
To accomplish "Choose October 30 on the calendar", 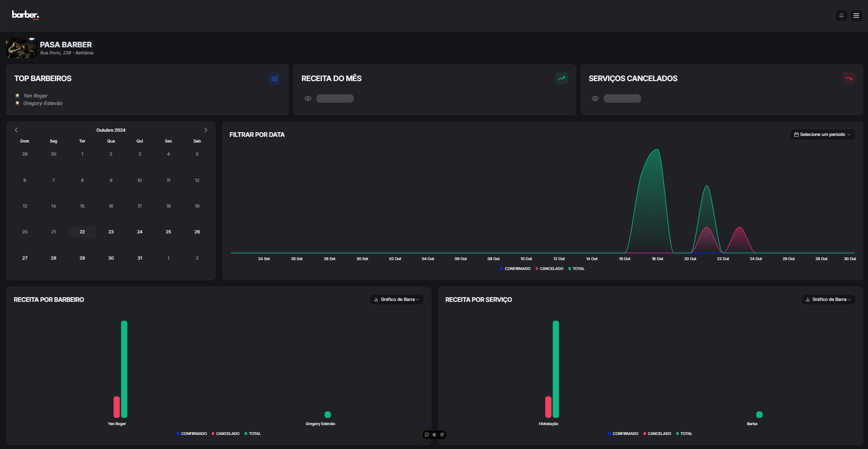I will click(111, 258).
